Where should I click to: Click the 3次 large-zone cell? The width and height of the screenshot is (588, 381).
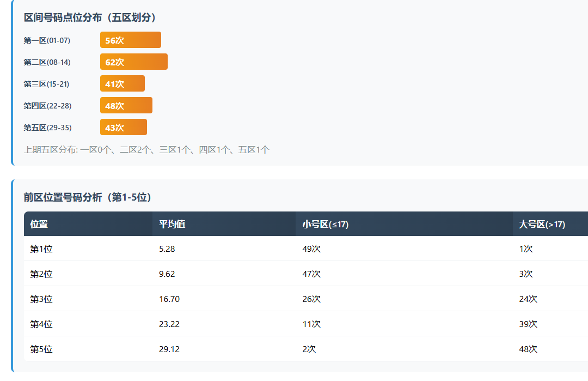[x=526, y=274]
